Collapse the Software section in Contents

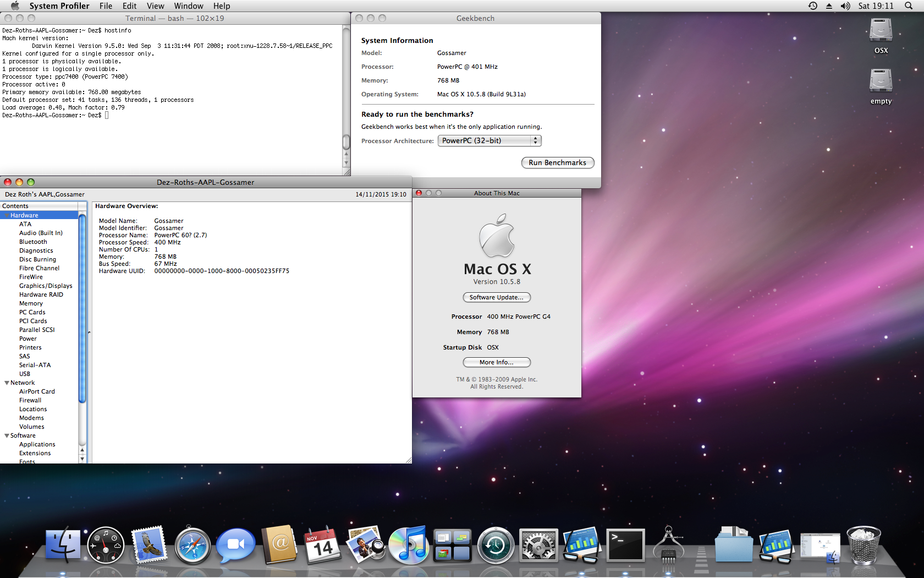7,435
